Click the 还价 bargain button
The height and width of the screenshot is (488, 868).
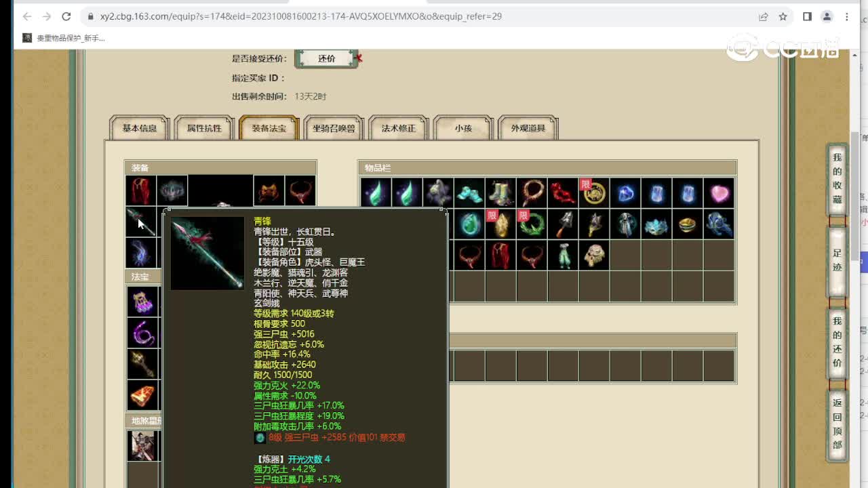coord(327,59)
